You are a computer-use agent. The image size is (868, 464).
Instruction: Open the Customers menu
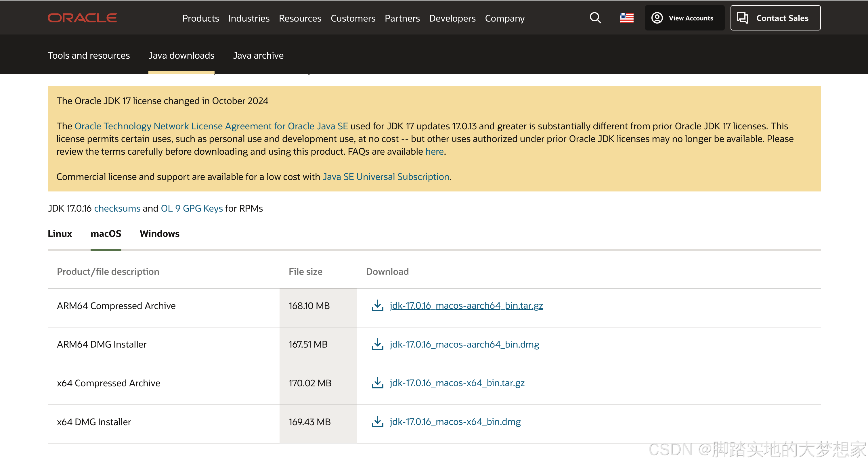pyautogui.click(x=353, y=18)
